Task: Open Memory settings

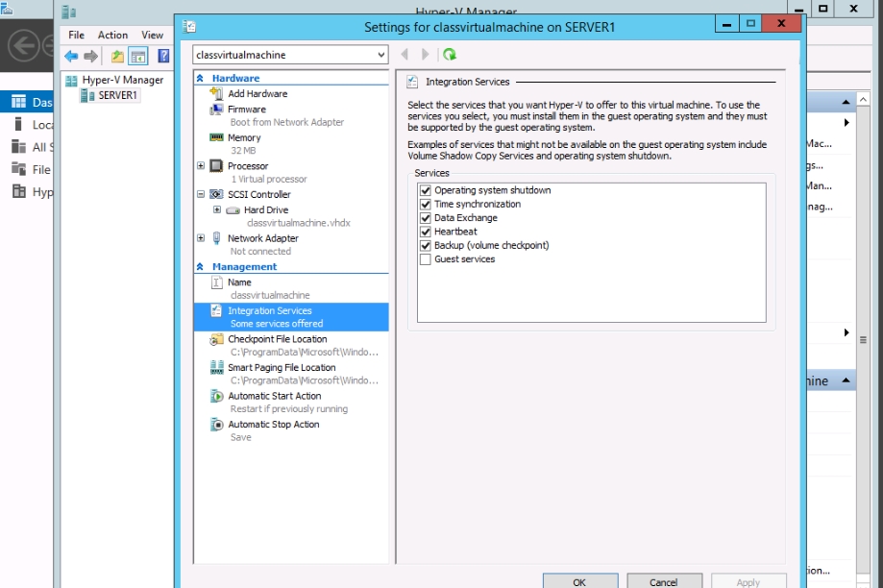Action: 244,138
